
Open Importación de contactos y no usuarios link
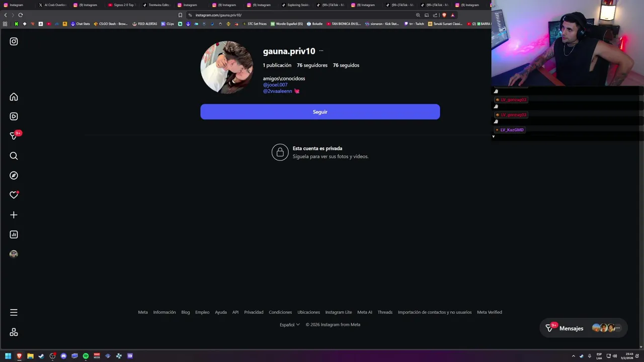(435, 312)
